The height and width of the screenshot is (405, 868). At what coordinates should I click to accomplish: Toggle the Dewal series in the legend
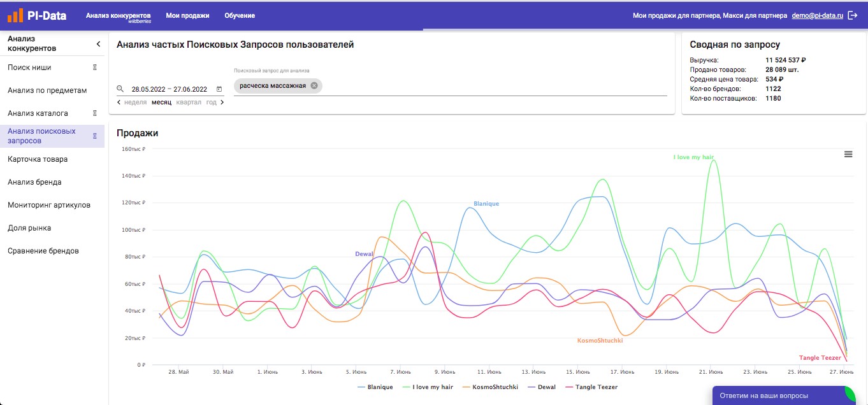[541, 387]
